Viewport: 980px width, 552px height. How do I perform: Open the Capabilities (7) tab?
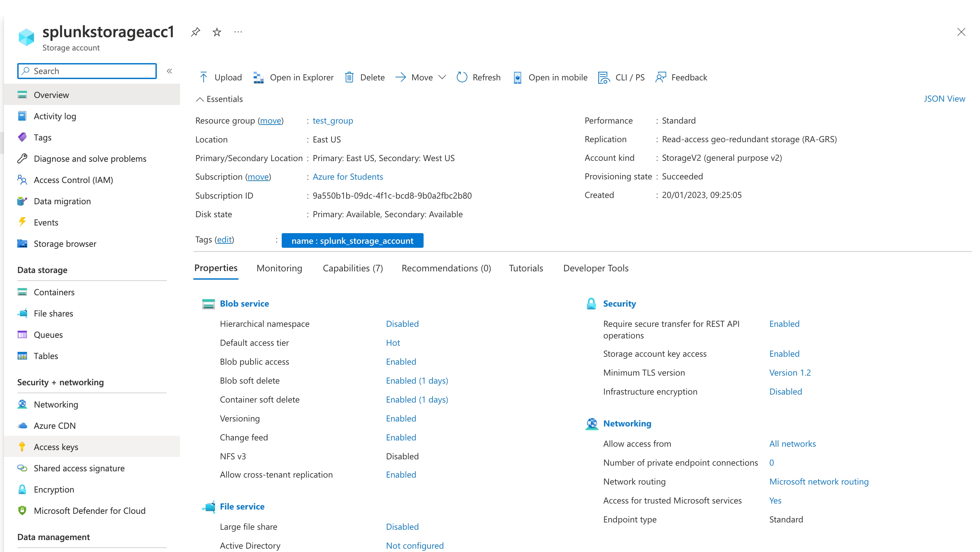[353, 268]
